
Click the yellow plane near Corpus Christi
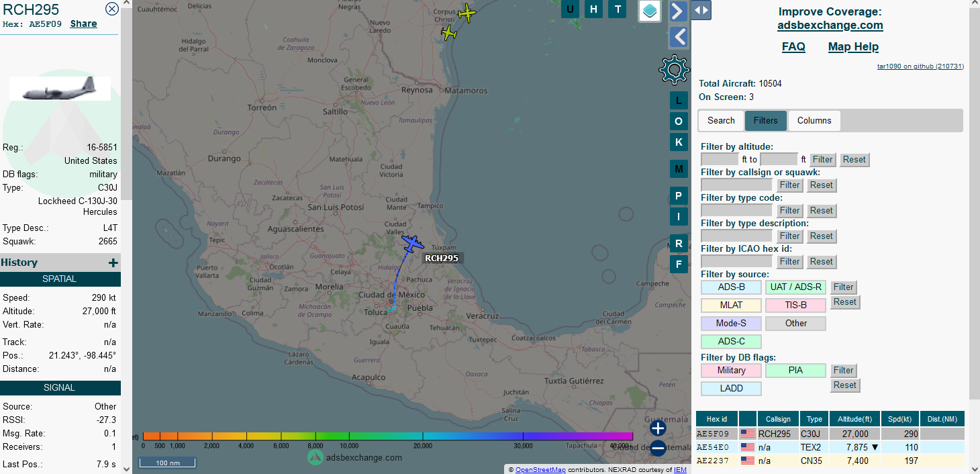pyautogui.click(x=466, y=13)
